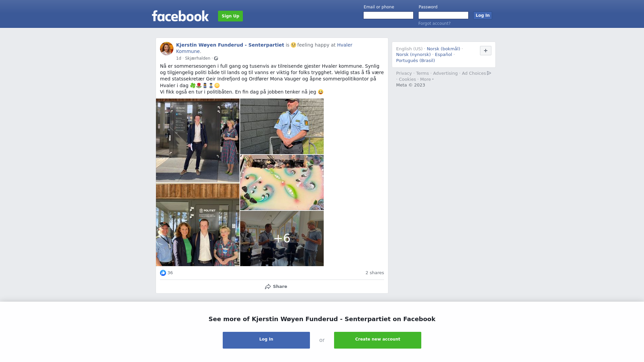The image size is (644, 362).
Task: Open the Hvaler Kommune location link
Action: [264, 48]
